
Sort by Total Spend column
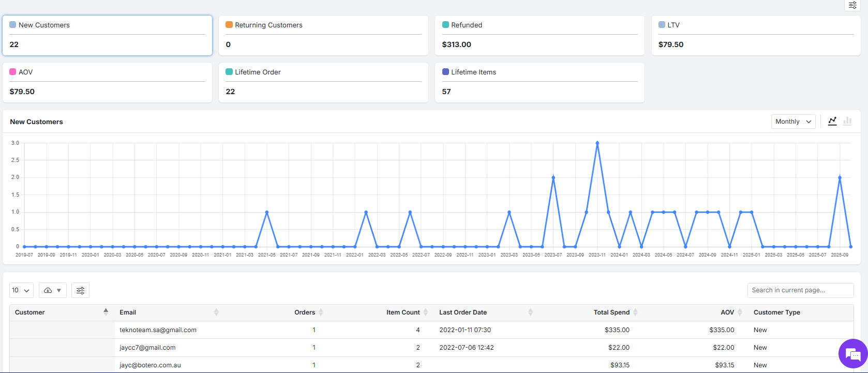635,312
